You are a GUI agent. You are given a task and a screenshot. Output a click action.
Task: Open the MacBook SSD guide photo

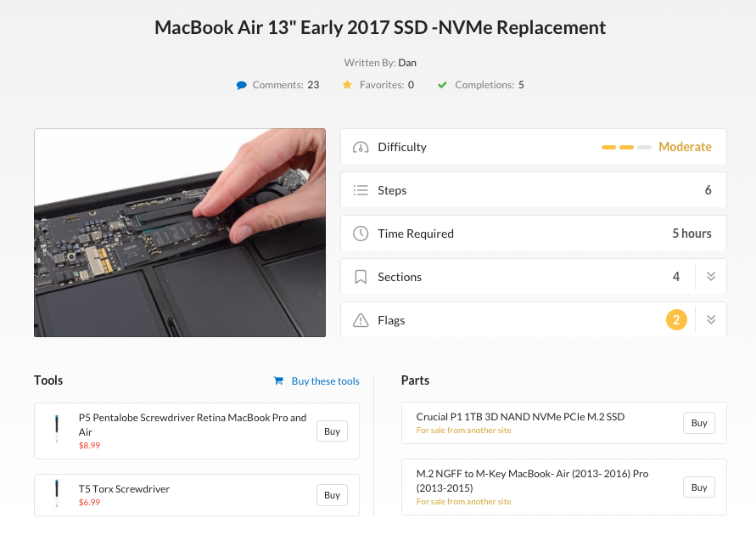(180, 233)
